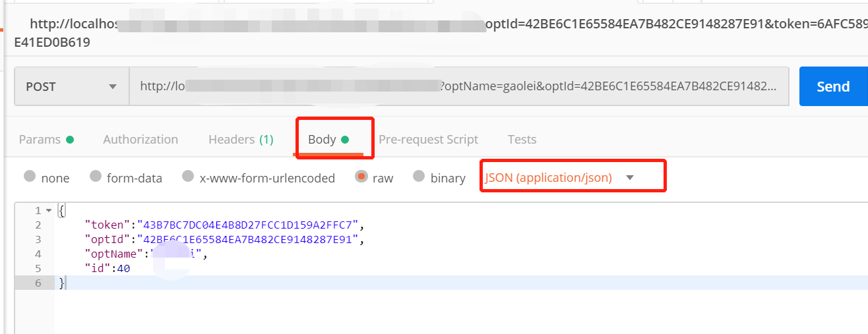Click the request title URL text at top
The width and height of the screenshot is (868, 334).
pos(442,33)
